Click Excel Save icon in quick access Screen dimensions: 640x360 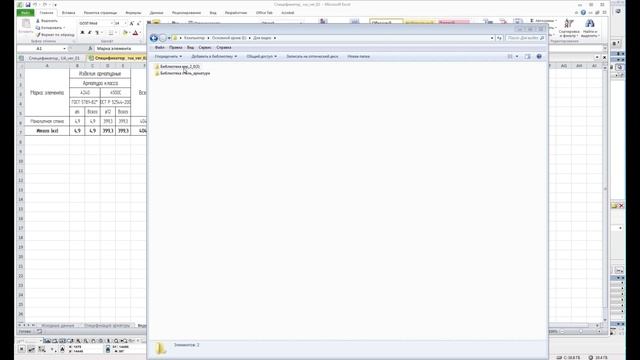[28, 4]
